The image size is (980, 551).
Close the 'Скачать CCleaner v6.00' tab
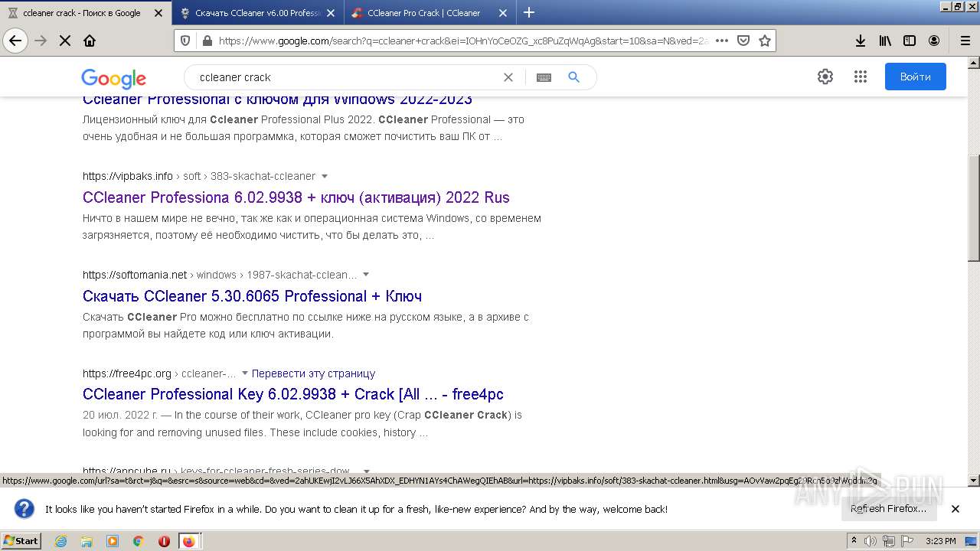331,13
